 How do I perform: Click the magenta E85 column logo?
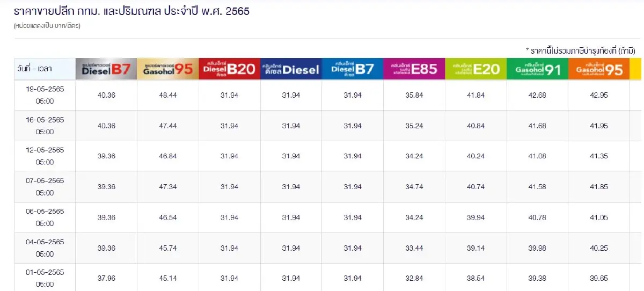tap(414, 69)
